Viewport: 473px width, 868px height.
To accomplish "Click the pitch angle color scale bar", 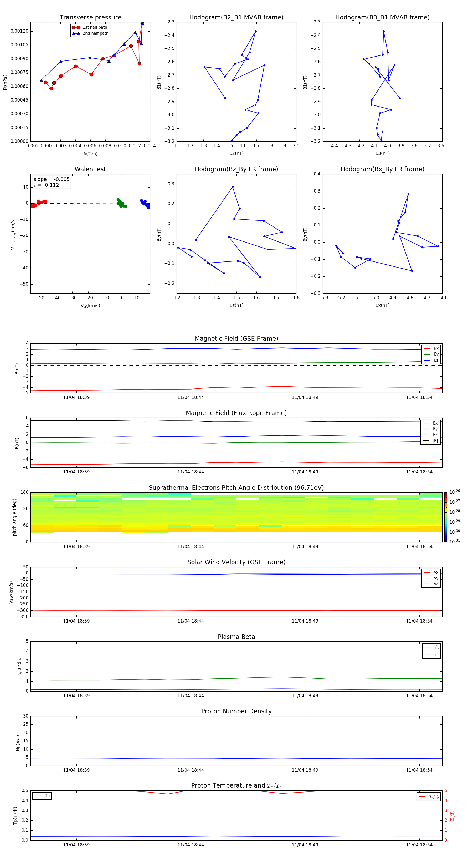I will [446, 517].
